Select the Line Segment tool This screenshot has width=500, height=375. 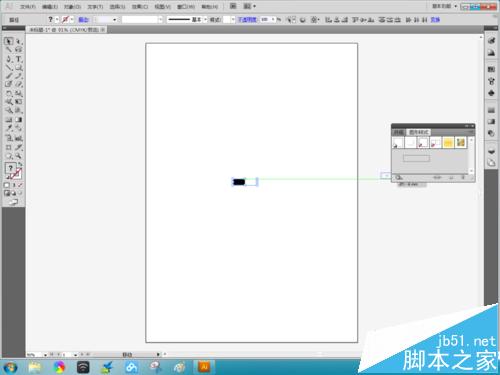point(9,68)
